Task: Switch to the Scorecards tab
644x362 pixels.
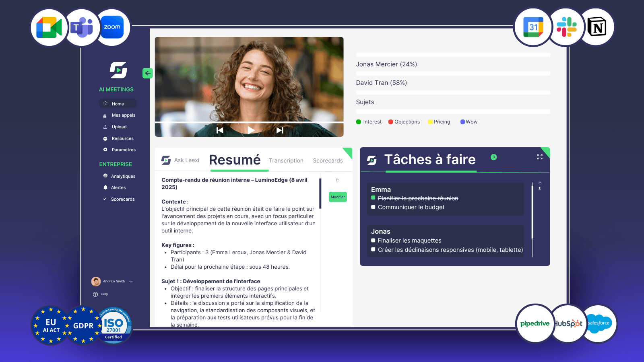Action: [328, 160]
